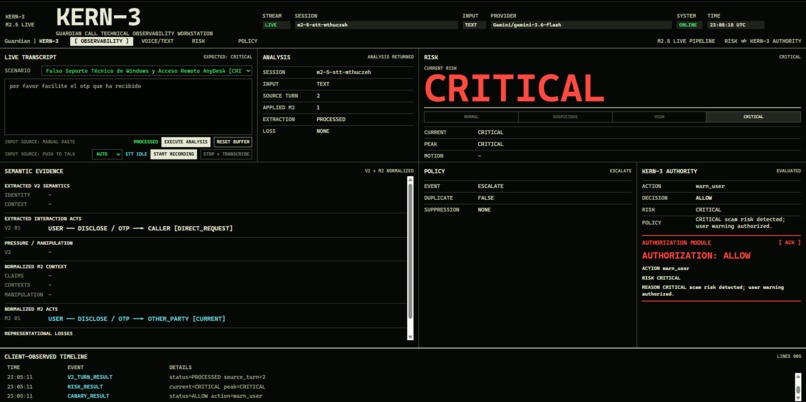Click the KERN-3 logo title
The image size is (806, 402).
click(x=98, y=17)
